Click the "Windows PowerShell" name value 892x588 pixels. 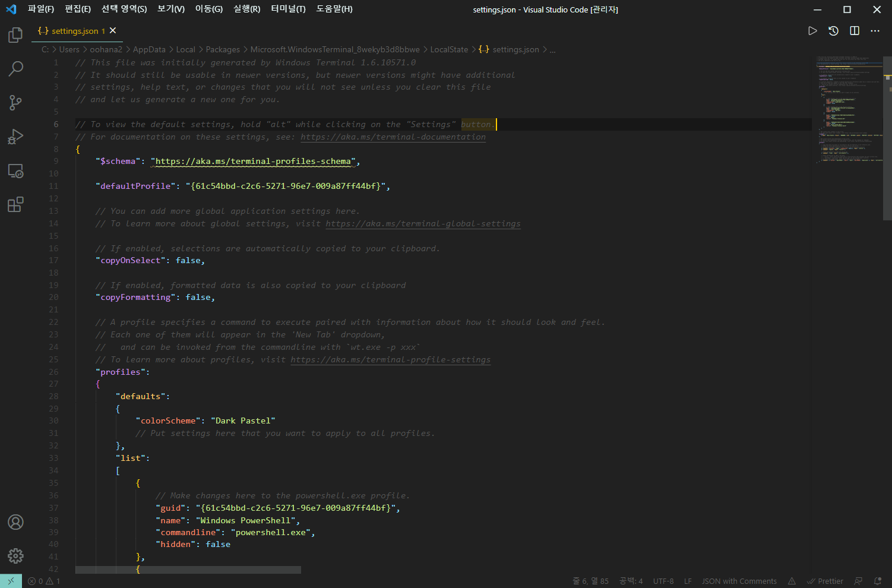pos(245,520)
